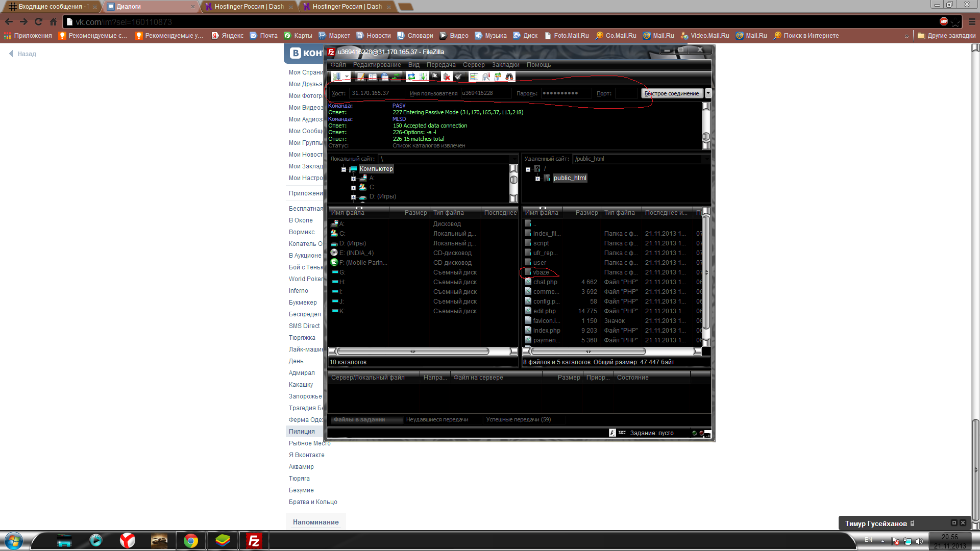980x551 pixels.
Task: Click the Пароль input field
Action: (566, 93)
